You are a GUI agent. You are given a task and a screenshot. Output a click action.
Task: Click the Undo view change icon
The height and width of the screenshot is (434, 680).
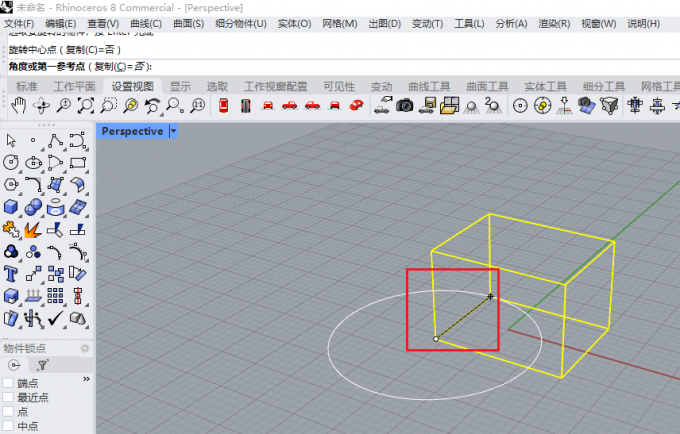[x=152, y=106]
